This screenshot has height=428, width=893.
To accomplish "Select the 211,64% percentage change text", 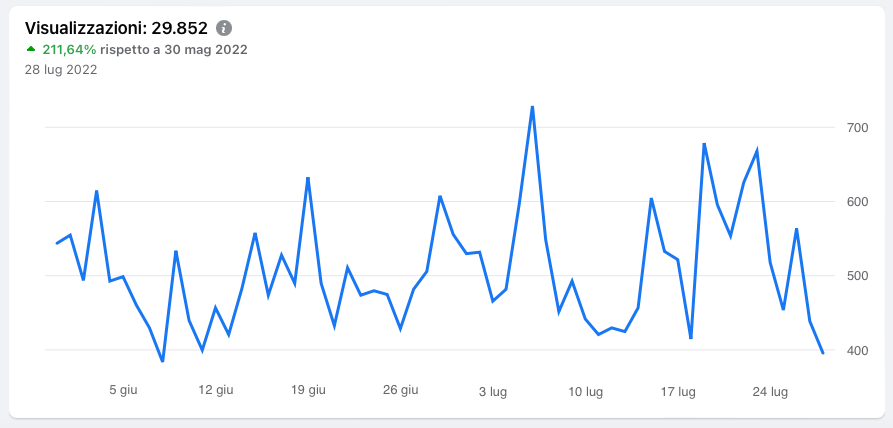I will coord(69,49).
